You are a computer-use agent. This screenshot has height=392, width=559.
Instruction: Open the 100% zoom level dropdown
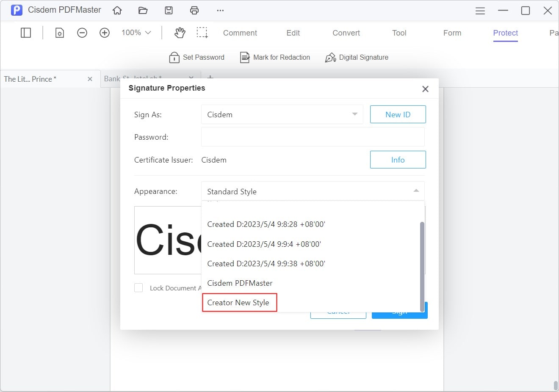[136, 33]
